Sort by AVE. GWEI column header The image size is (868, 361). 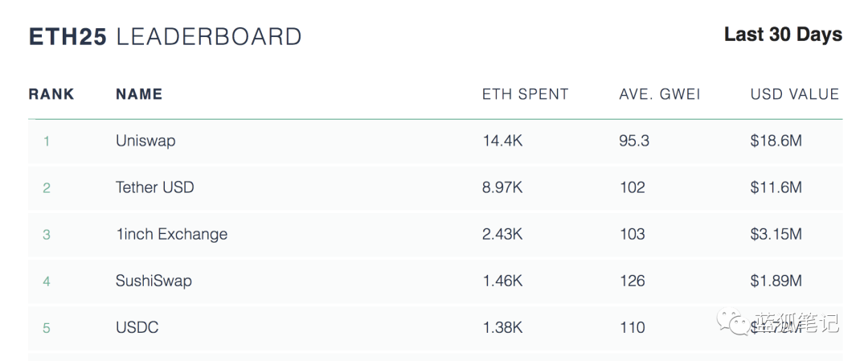[x=660, y=94]
